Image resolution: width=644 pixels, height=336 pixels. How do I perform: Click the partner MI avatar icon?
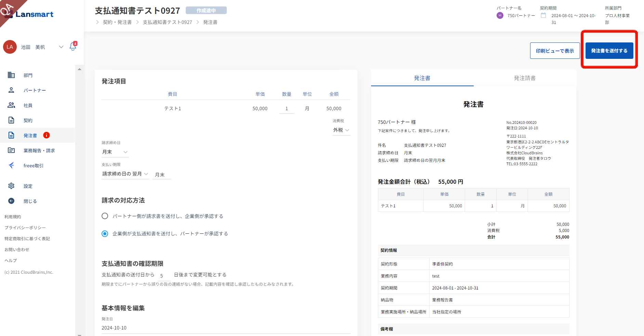tap(500, 15)
